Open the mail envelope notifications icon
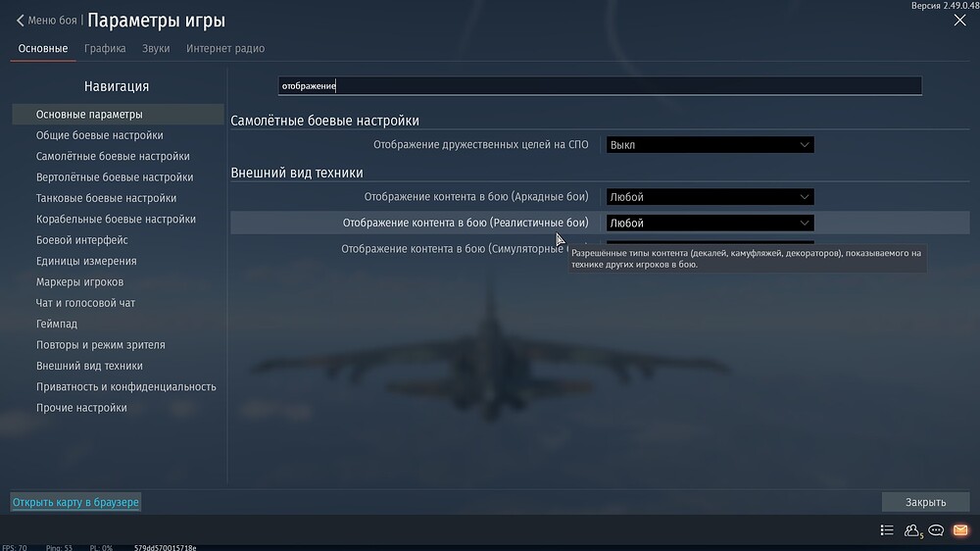The width and height of the screenshot is (980, 551). [960, 530]
